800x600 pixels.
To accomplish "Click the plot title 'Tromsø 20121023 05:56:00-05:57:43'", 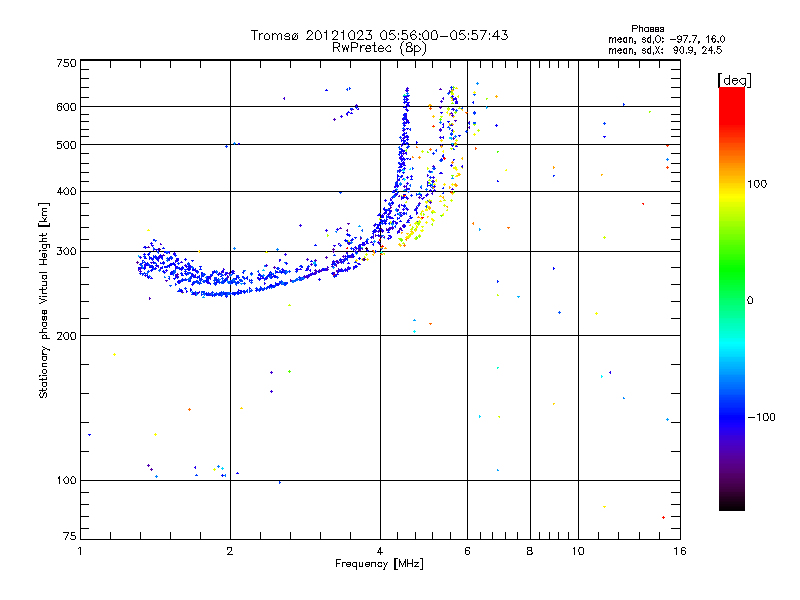I will (380, 35).
